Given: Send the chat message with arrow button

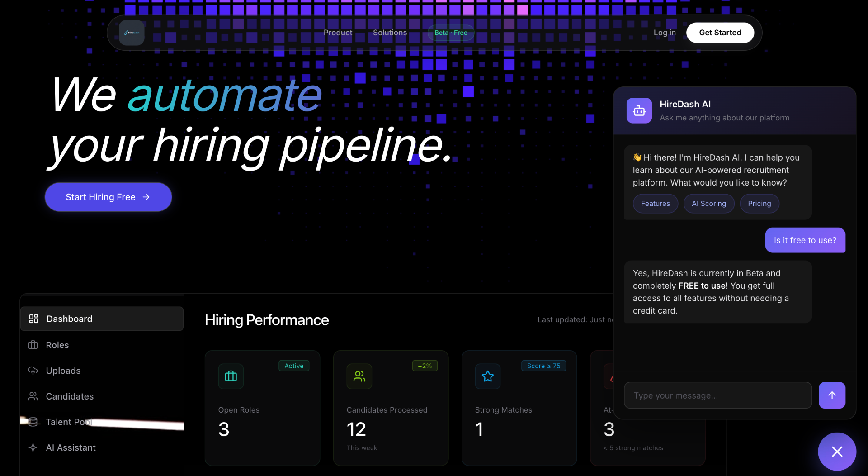Looking at the screenshot, I should (832, 395).
